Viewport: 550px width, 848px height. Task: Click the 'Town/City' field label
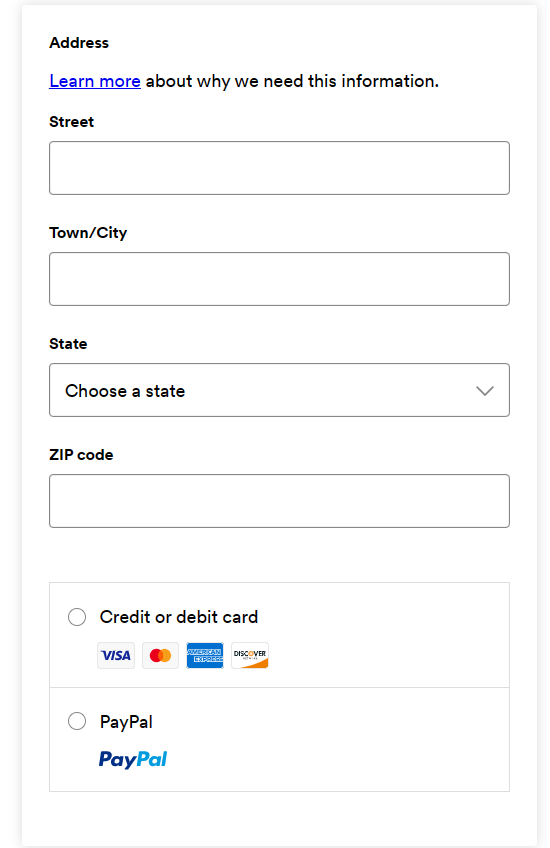[88, 233]
